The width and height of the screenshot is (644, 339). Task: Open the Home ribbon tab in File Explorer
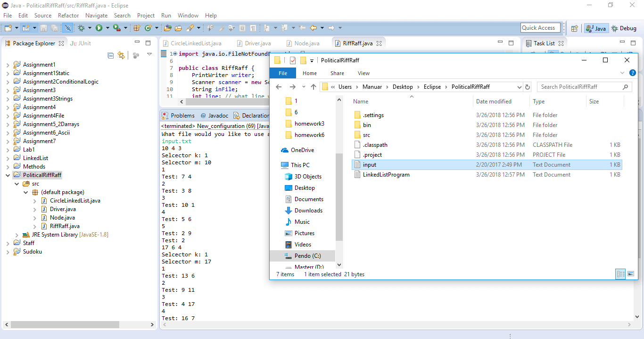tap(310, 73)
